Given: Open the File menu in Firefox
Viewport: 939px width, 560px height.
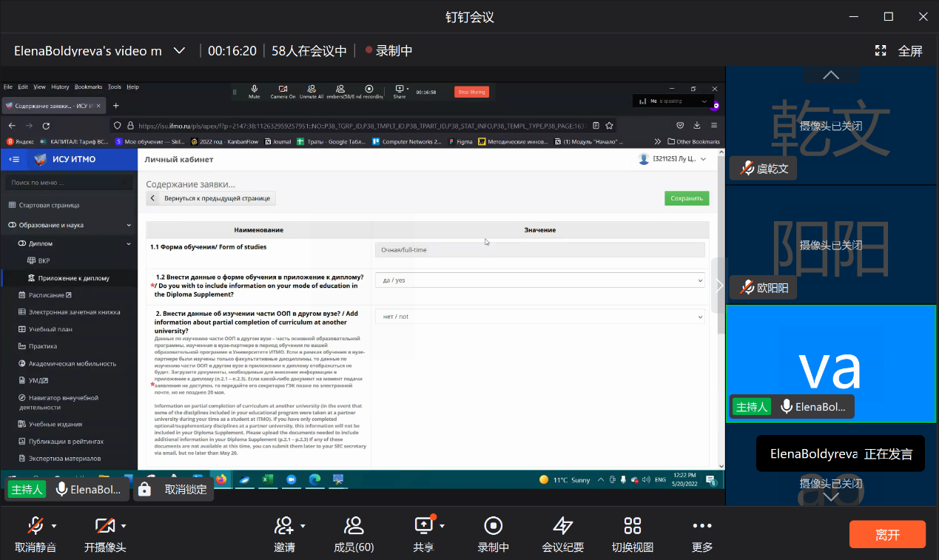Looking at the screenshot, I should (8, 87).
